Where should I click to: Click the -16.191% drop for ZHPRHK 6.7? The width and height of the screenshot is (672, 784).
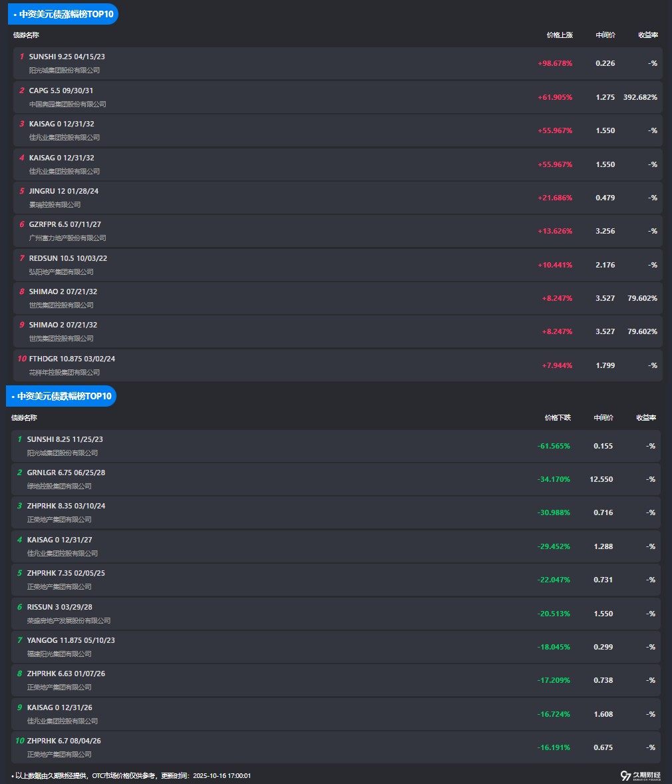click(553, 747)
